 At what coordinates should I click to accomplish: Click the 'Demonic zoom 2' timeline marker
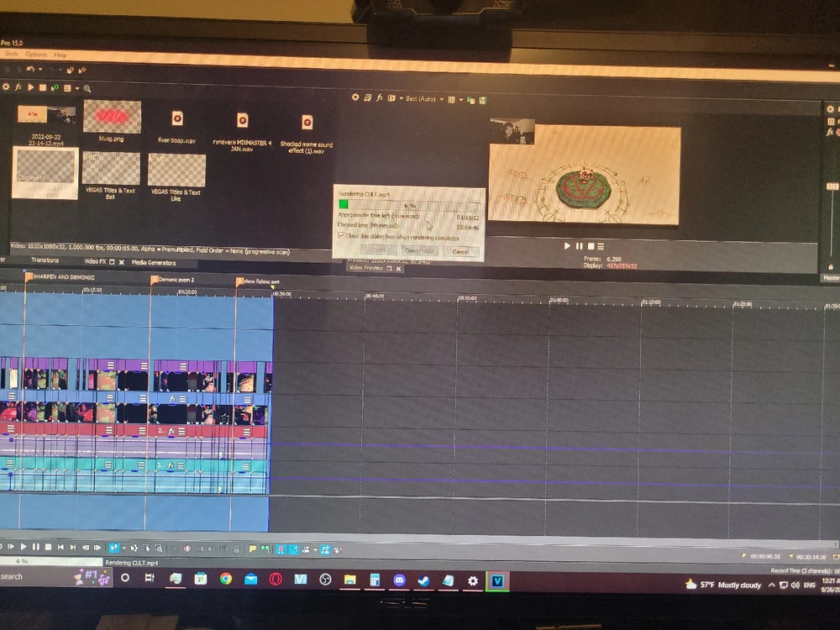pyautogui.click(x=154, y=280)
